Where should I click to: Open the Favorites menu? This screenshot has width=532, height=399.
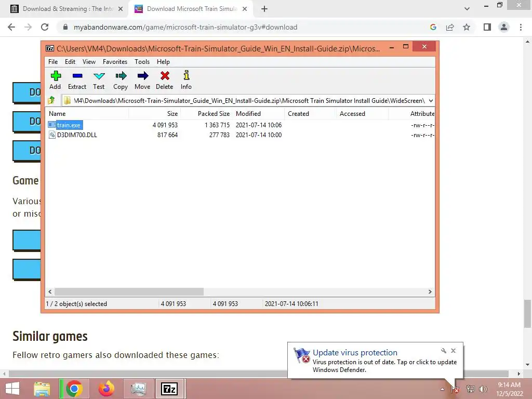[x=115, y=62]
